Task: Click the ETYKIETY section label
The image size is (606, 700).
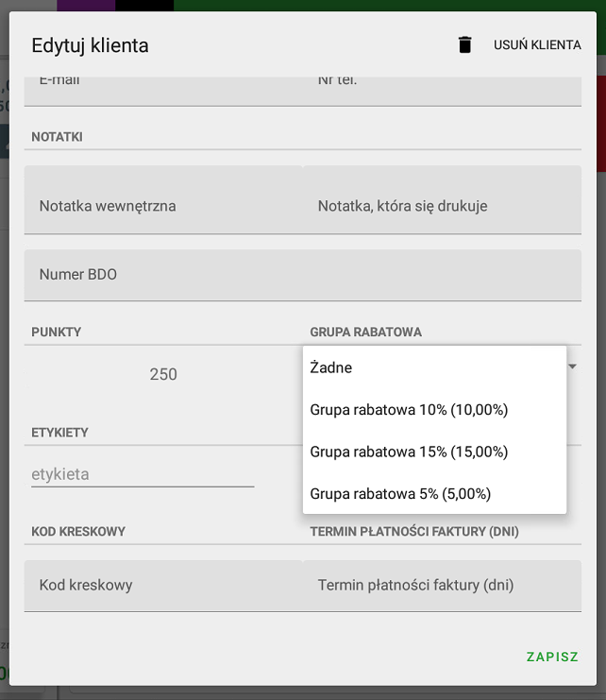Action: click(59, 433)
